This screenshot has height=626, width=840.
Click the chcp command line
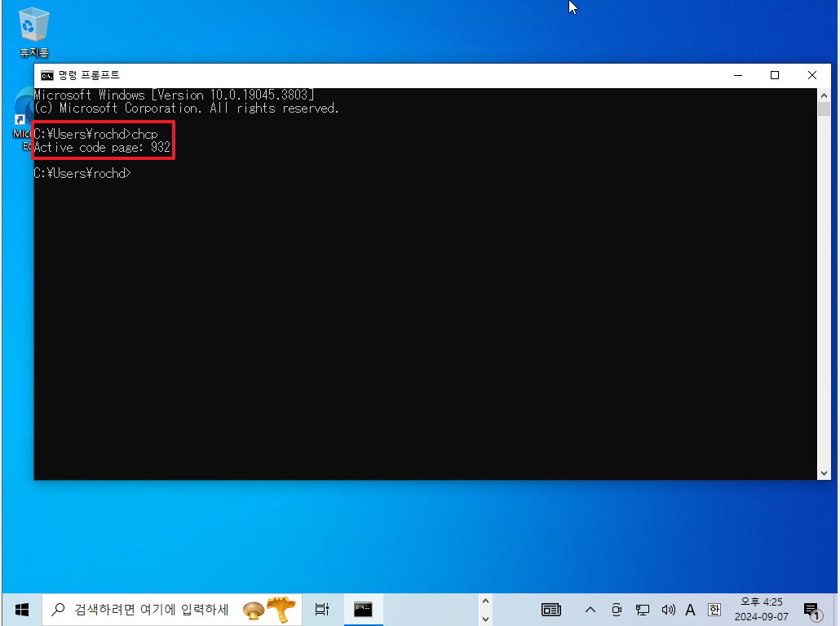click(96, 134)
